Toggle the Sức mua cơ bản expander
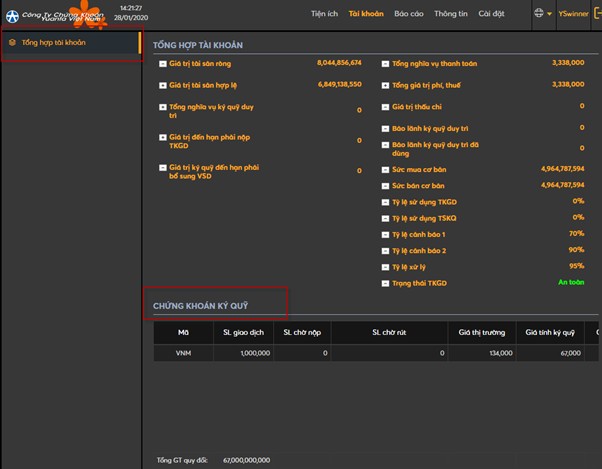This screenshot has height=469, width=602. tap(386, 170)
